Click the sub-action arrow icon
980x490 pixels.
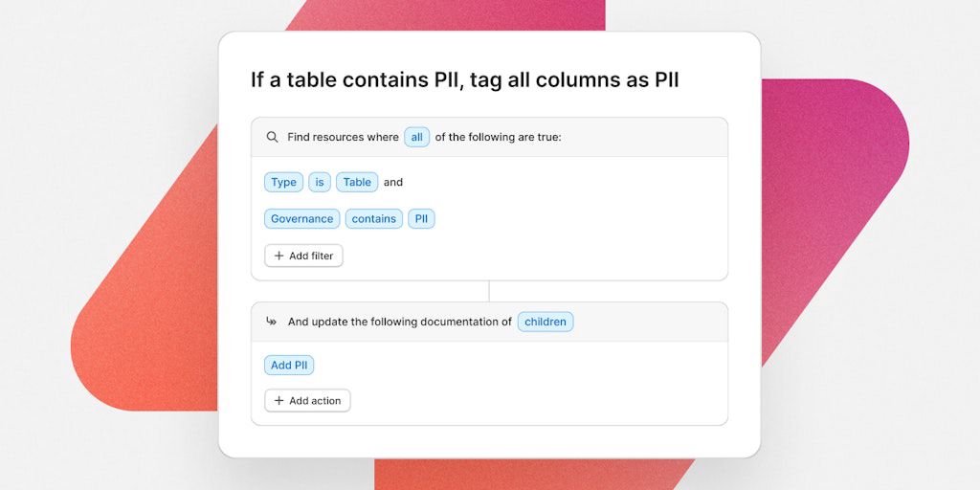point(272,322)
